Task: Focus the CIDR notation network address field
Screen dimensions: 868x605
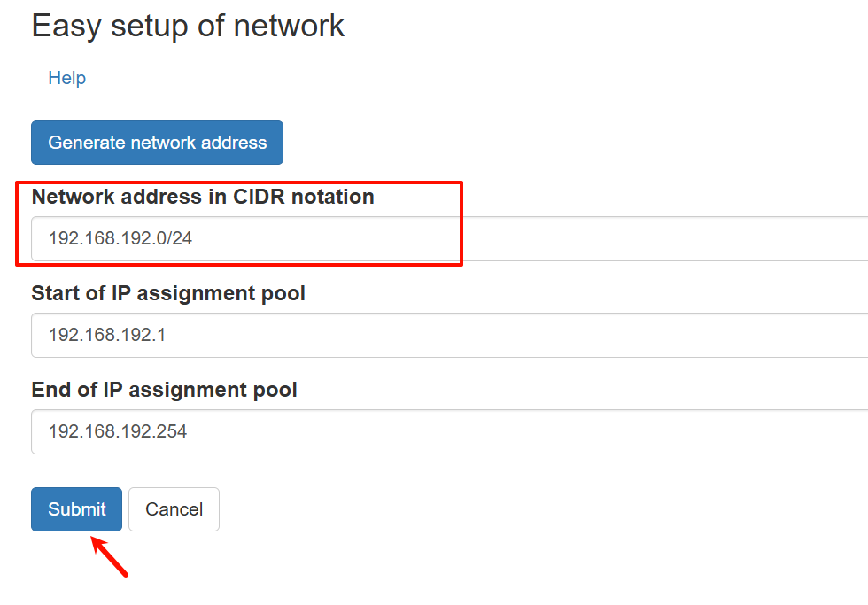Action: click(443, 238)
